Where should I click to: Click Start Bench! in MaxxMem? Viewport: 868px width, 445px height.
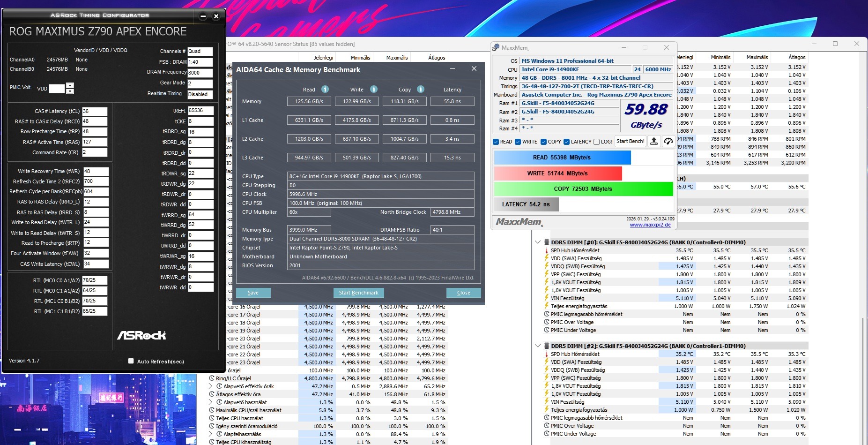(x=631, y=142)
